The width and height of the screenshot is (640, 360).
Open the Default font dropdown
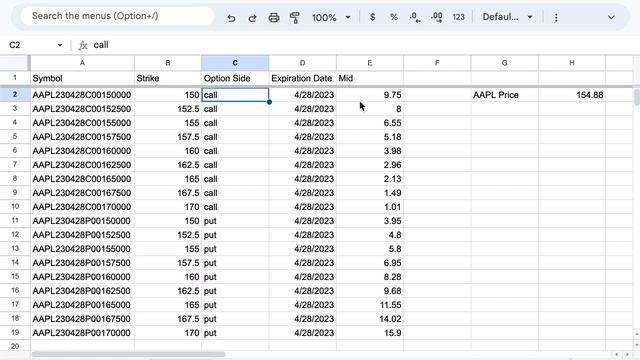507,17
